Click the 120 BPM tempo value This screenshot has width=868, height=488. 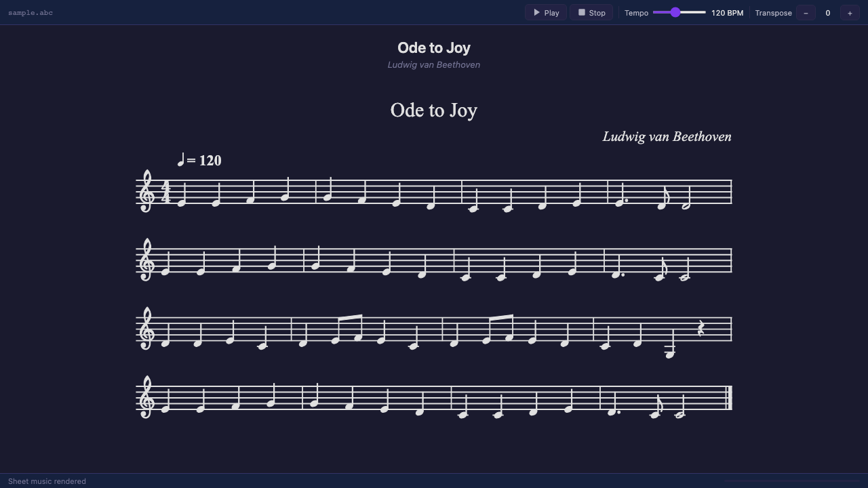(727, 13)
